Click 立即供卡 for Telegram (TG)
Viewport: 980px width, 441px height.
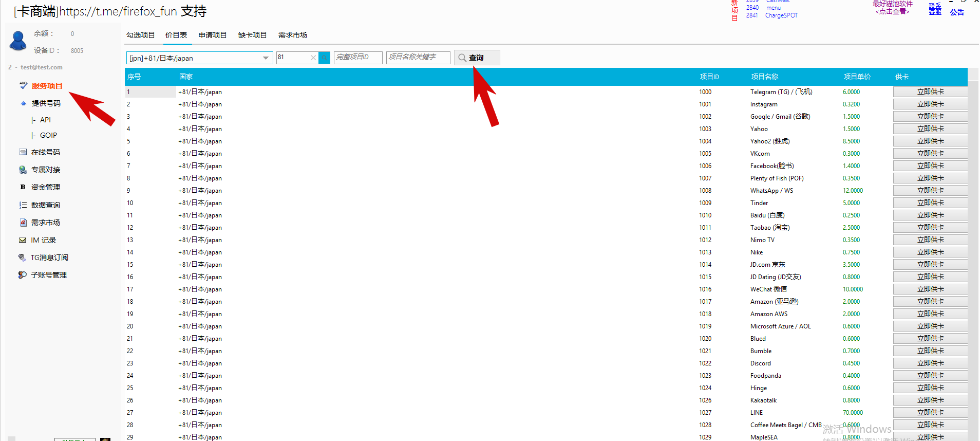pos(930,91)
